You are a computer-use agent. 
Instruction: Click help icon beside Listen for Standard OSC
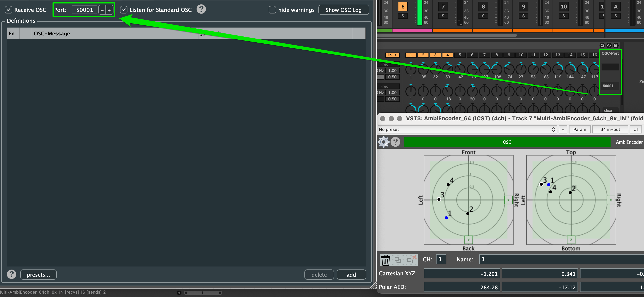click(x=201, y=10)
